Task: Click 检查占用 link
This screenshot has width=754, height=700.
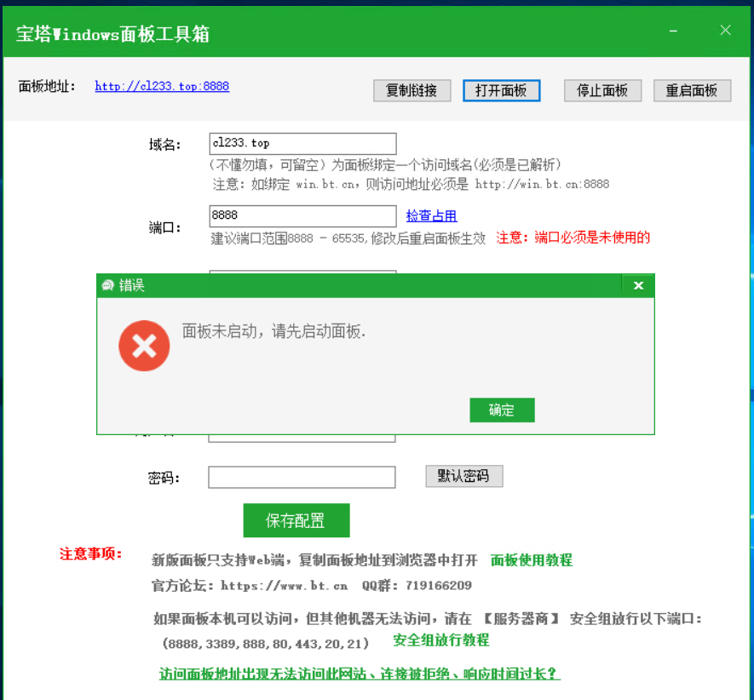Action: [431, 215]
